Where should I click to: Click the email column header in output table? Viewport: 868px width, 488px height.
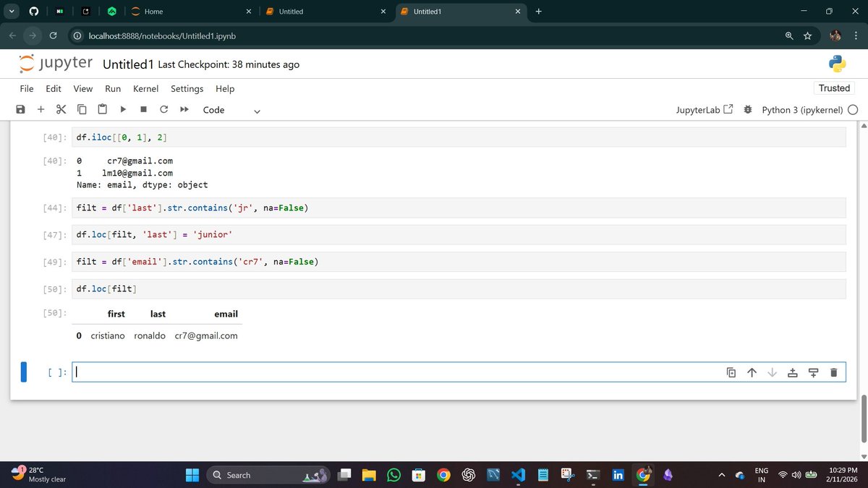click(226, 314)
